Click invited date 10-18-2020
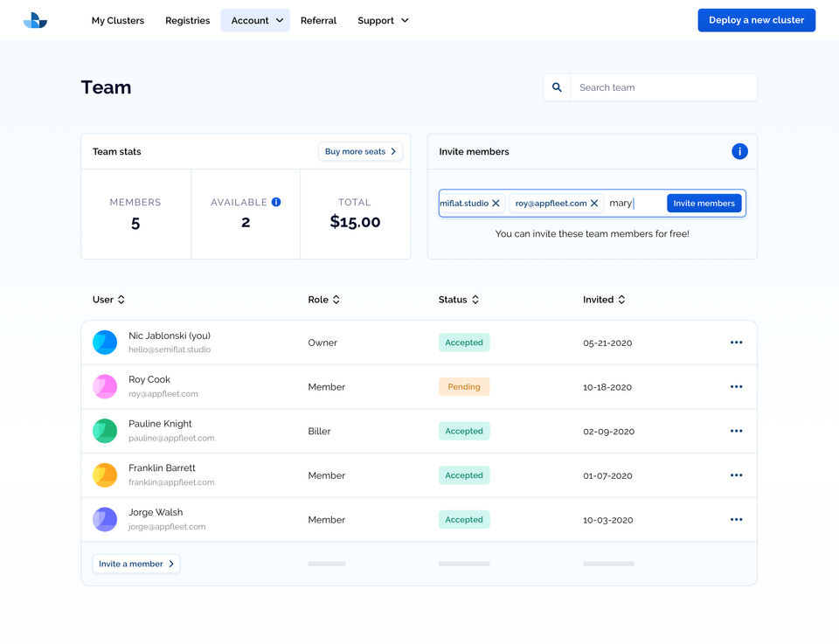The image size is (839, 644). pyautogui.click(x=607, y=387)
